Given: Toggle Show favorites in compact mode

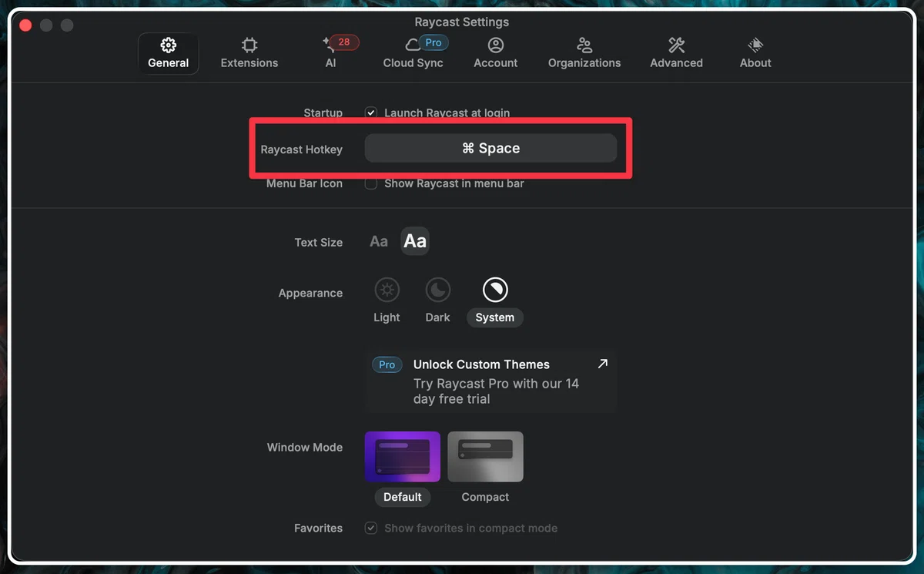Looking at the screenshot, I should click(371, 528).
